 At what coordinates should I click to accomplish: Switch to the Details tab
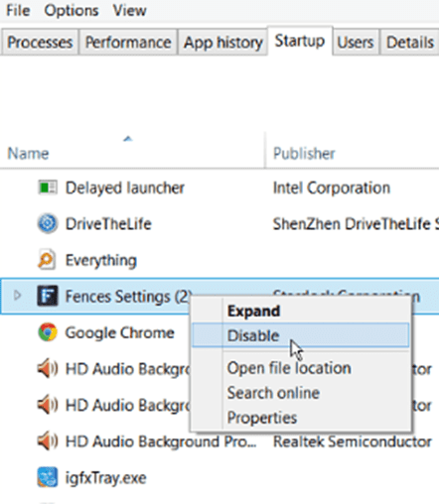(x=410, y=43)
